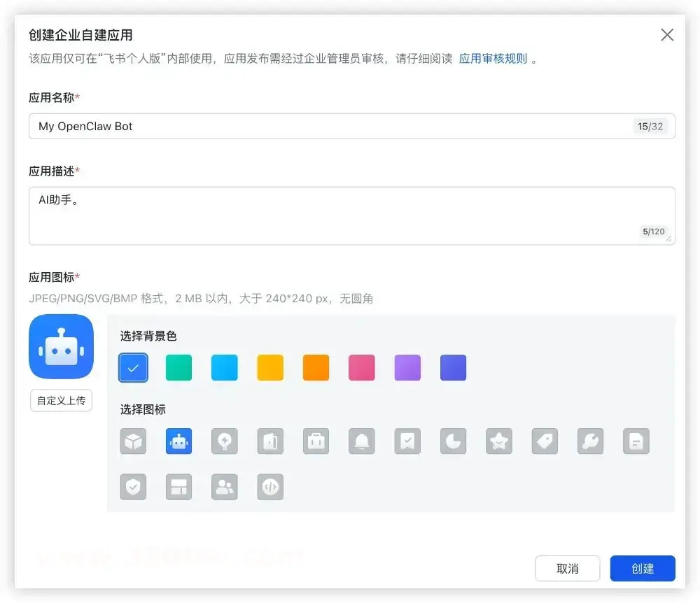Screen dimensions: 700x603
Task: Choose the pie chart icon
Action: pyautogui.click(x=452, y=441)
